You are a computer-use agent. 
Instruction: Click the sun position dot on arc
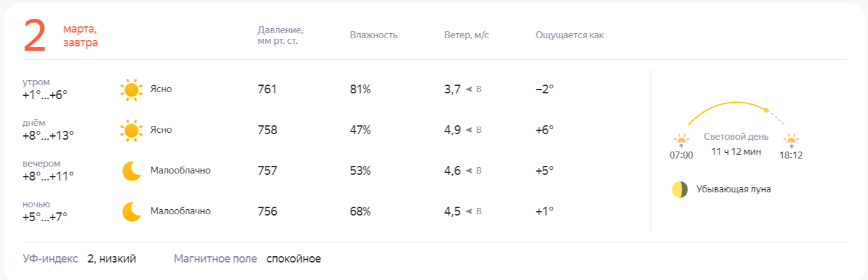click(x=766, y=110)
